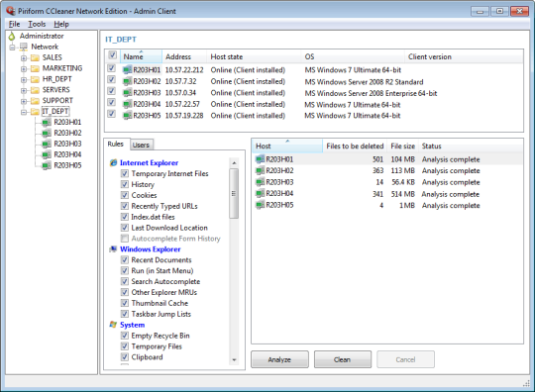The width and height of the screenshot is (535, 392).
Task: Sort by Files to be deleted column
Action: pyautogui.click(x=355, y=146)
